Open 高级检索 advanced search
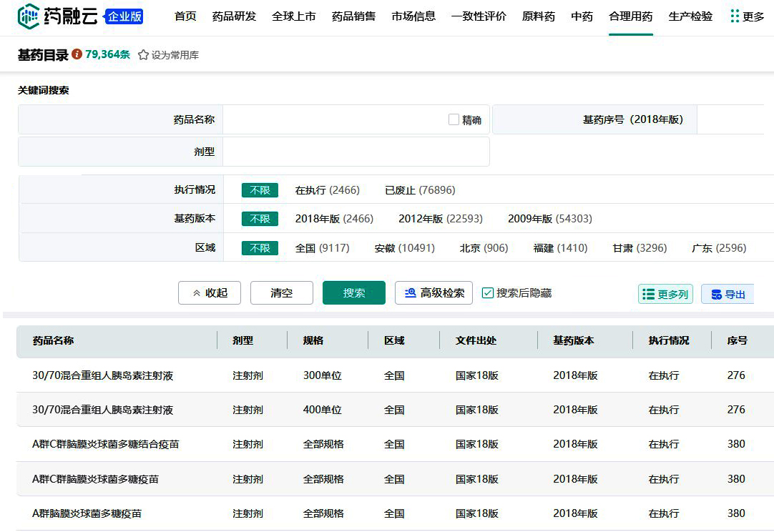The width and height of the screenshot is (774, 532). (433, 292)
